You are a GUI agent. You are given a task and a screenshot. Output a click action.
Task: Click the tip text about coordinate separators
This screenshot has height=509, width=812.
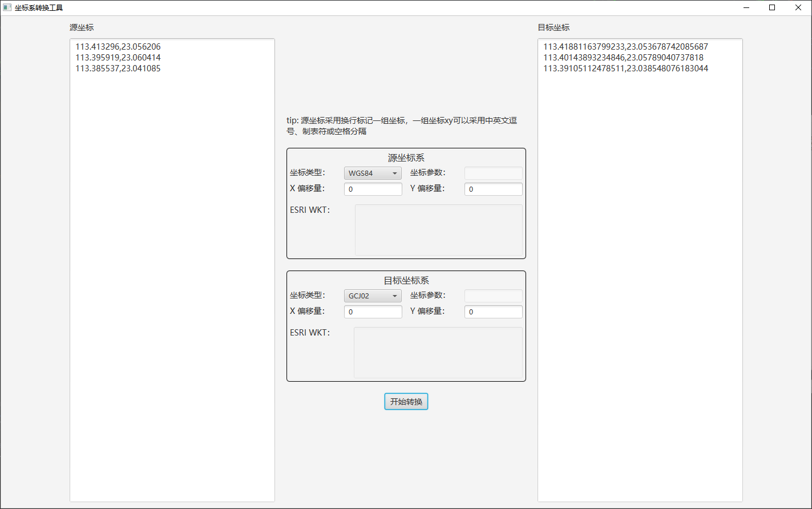pos(402,126)
